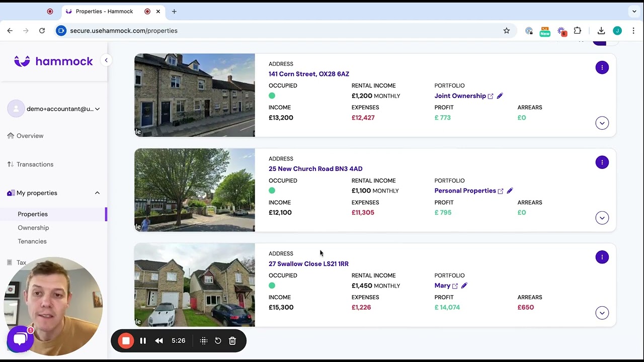Edit Joint Ownership portfolio with pencil icon
Screen dimensions: 644x362
pos(500,96)
